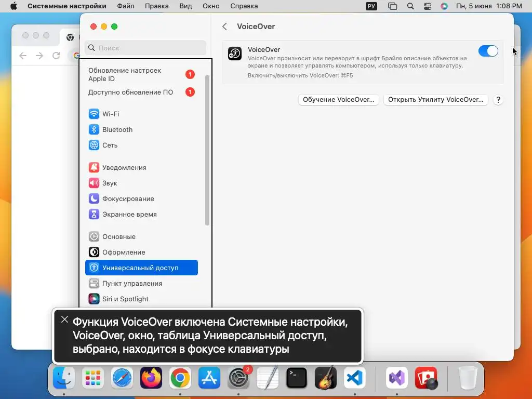532x399 pixels.
Task: Open the Trash in the Dock
Action: tap(468, 378)
